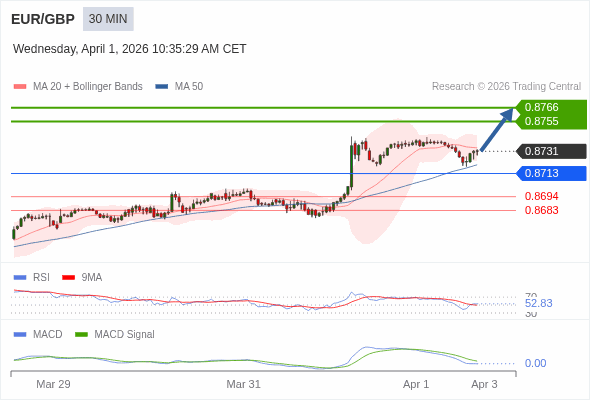Select the chart timestamp reading 10:35:29 AM CET
The image size is (590, 400).
(x=129, y=49)
